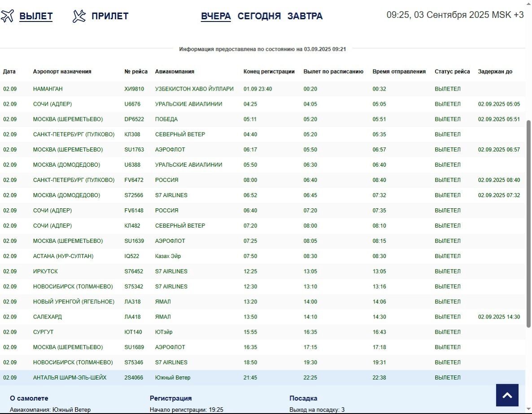Switch to the ПРИЛЕТ arrivals tab

tap(110, 16)
